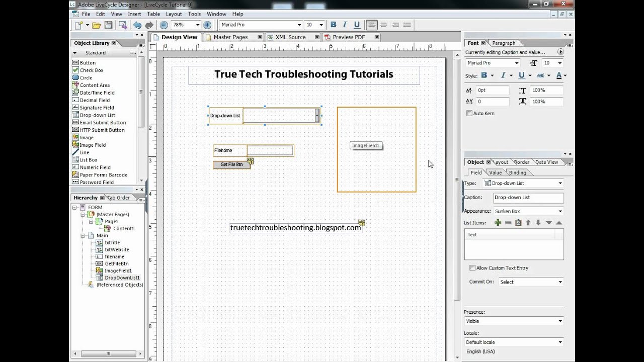Add a list item with green plus
Screen dimensions: 644x362
pyautogui.click(x=498, y=222)
